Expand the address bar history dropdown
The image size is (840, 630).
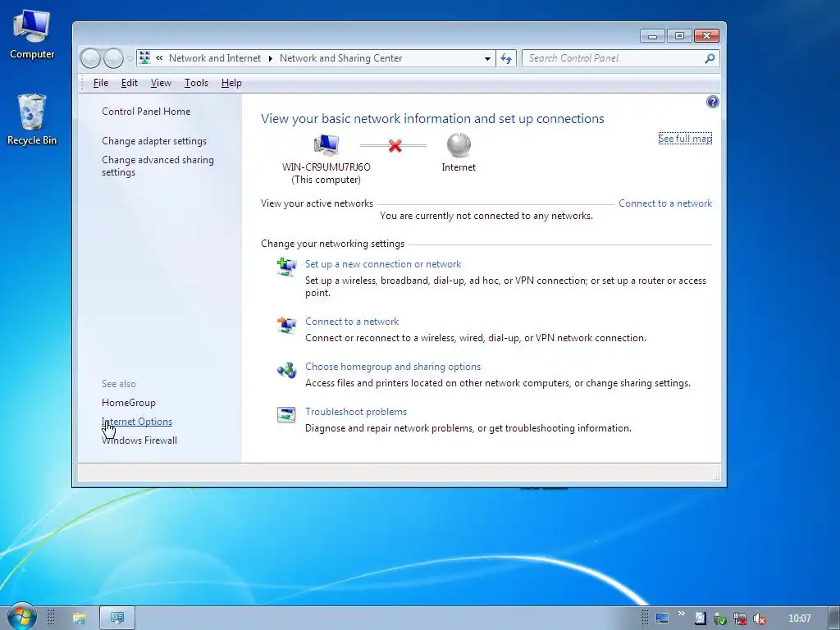tap(487, 58)
